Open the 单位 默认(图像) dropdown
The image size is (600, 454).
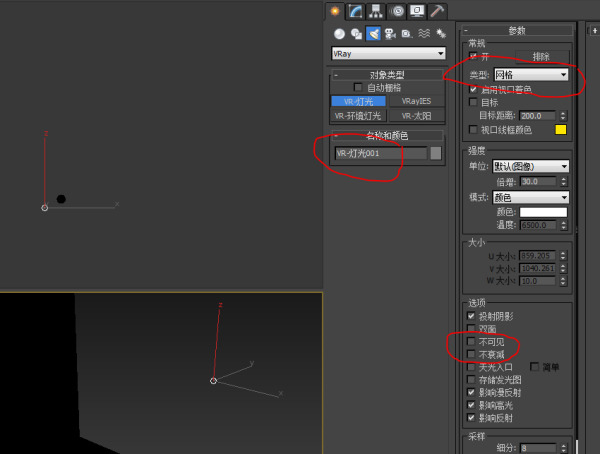point(531,166)
